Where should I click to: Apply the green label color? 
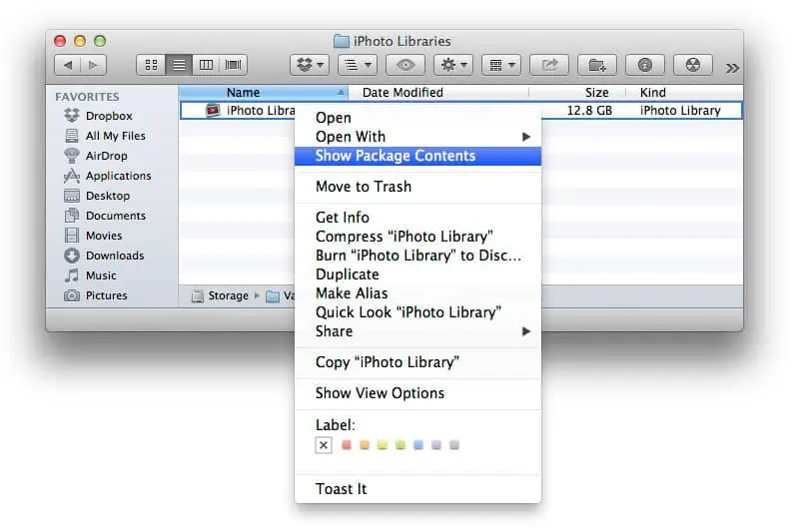(x=400, y=445)
